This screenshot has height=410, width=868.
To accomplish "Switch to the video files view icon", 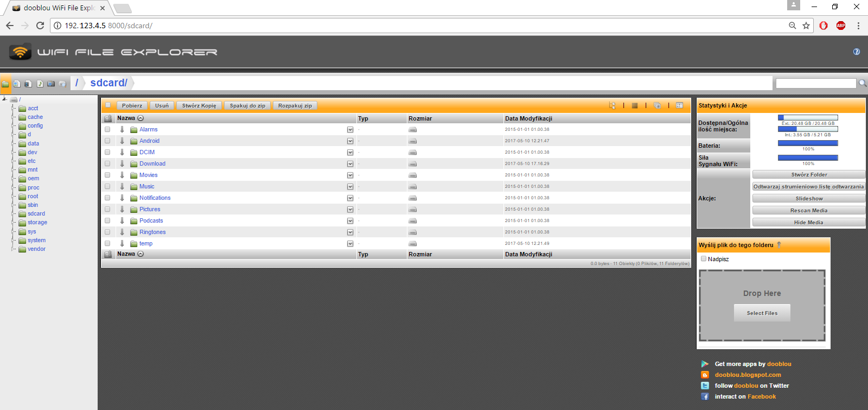I will tap(28, 84).
